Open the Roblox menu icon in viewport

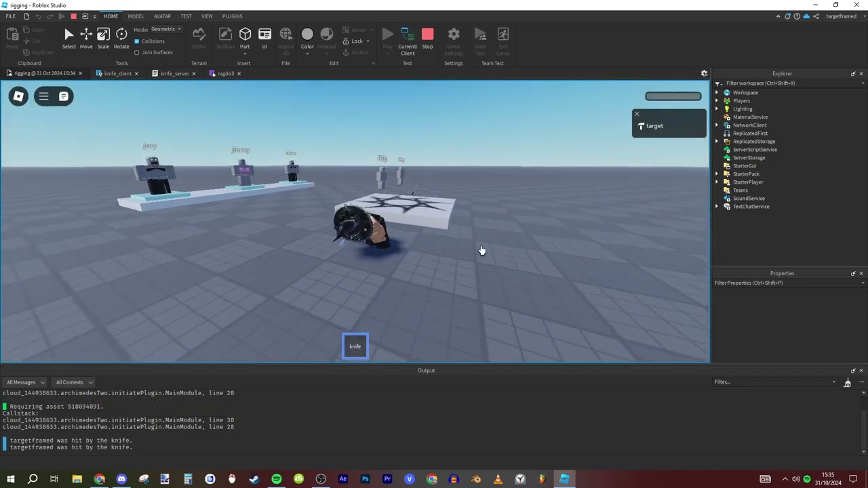[18, 96]
